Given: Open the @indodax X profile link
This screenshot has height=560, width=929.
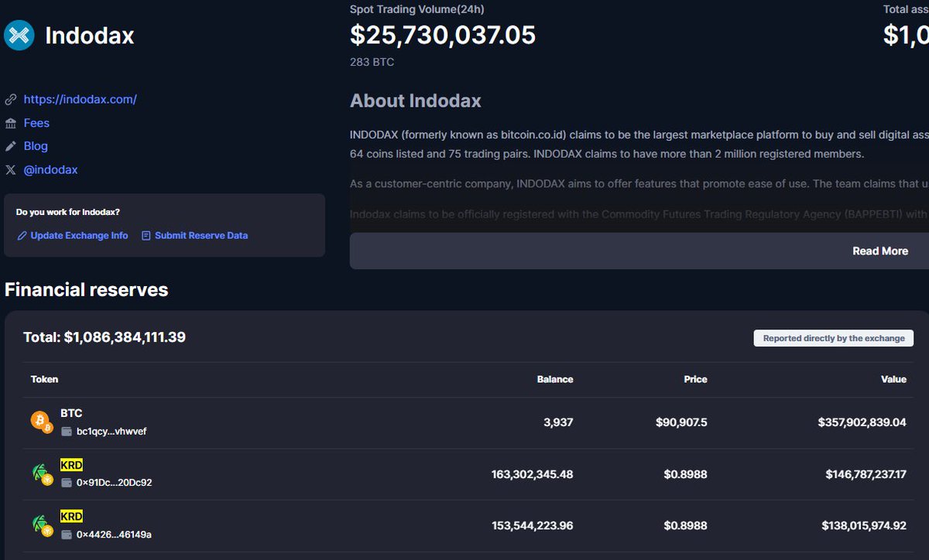Looking at the screenshot, I should coord(51,169).
